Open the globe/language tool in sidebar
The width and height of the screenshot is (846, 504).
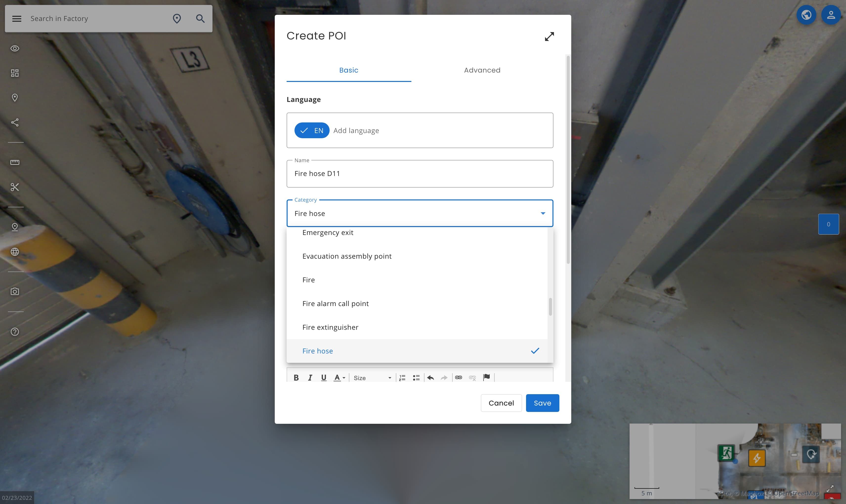pos(15,252)
